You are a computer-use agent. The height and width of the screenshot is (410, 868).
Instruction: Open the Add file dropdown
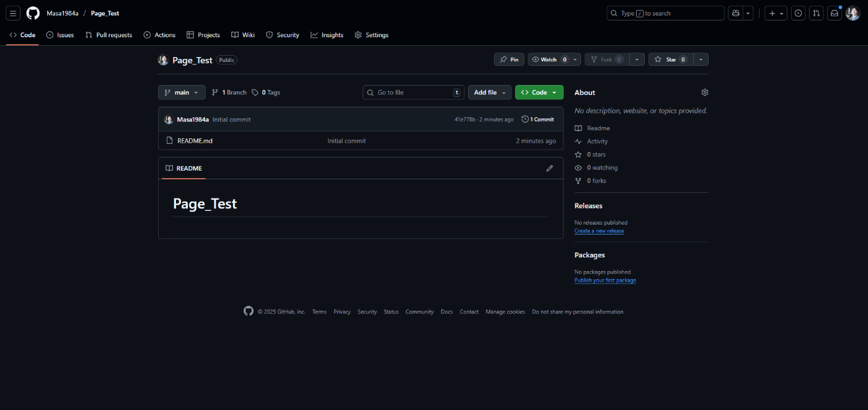pyautogui.click(x=490, y=92)
